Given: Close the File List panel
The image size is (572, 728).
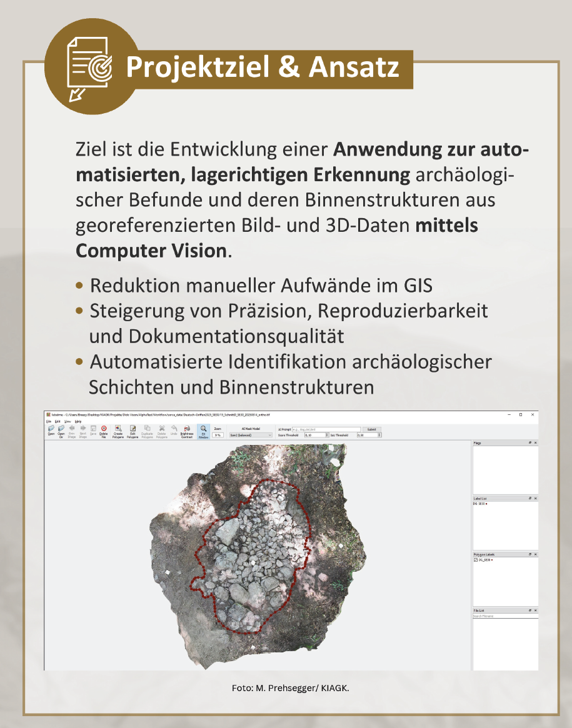Looking at the screenshot, I should coord(535,611).
